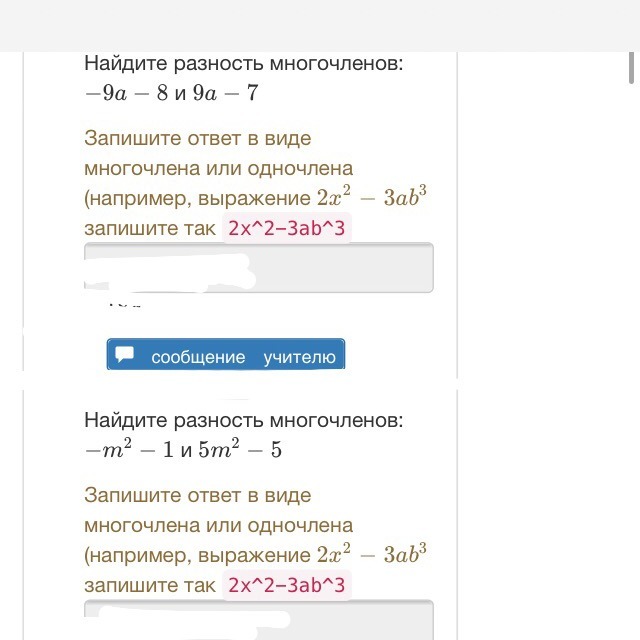This screenshot has height=640, width=640.
Task: Click the first 'Запишите ответ в виде' instruction
Action: pyautogui.click(x=197, y=137)
